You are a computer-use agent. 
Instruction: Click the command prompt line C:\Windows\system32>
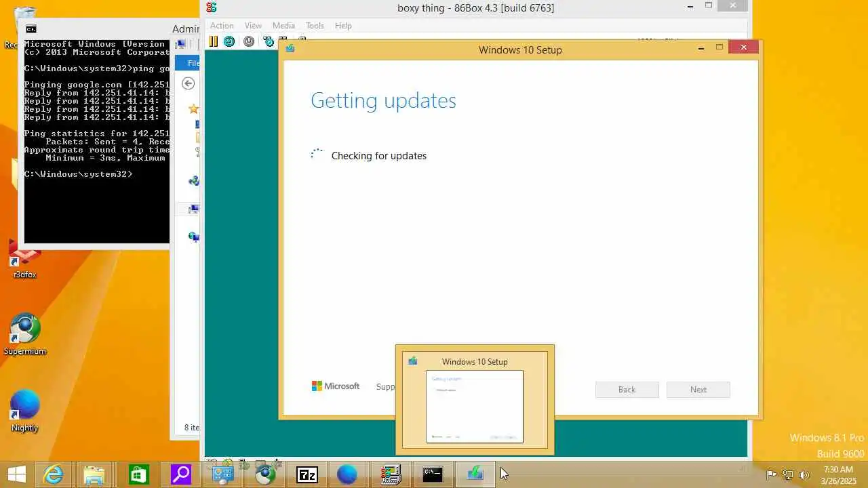[x=78, y=174]
